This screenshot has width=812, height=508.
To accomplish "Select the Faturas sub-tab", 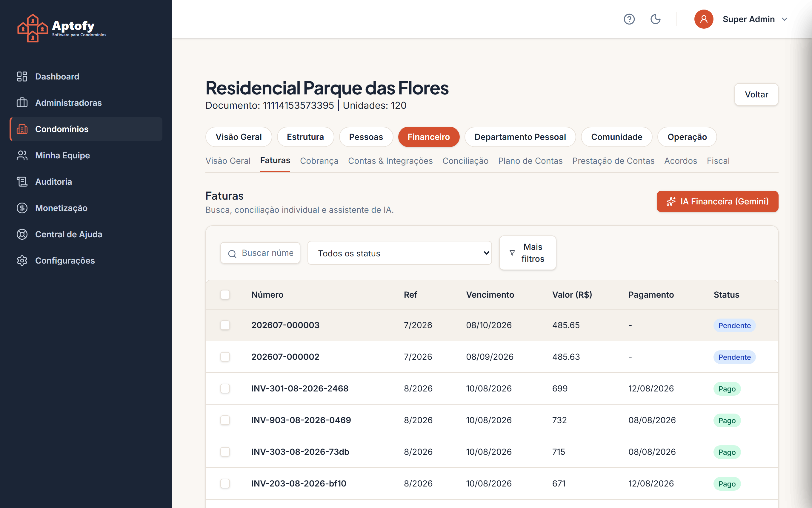I will click(x=275, y=160).
